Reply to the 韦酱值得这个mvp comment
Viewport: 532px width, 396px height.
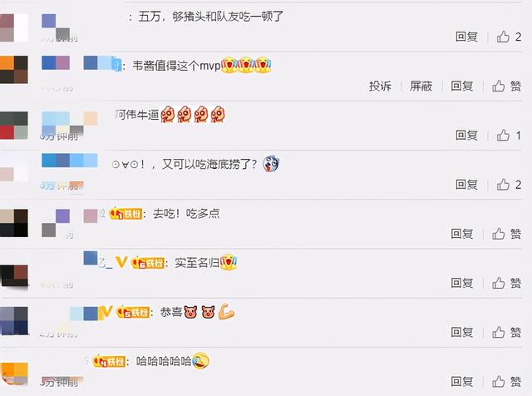pos(462,86)
